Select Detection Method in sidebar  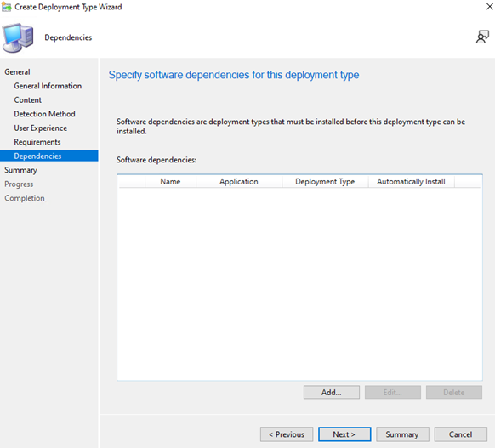point(44,114)
